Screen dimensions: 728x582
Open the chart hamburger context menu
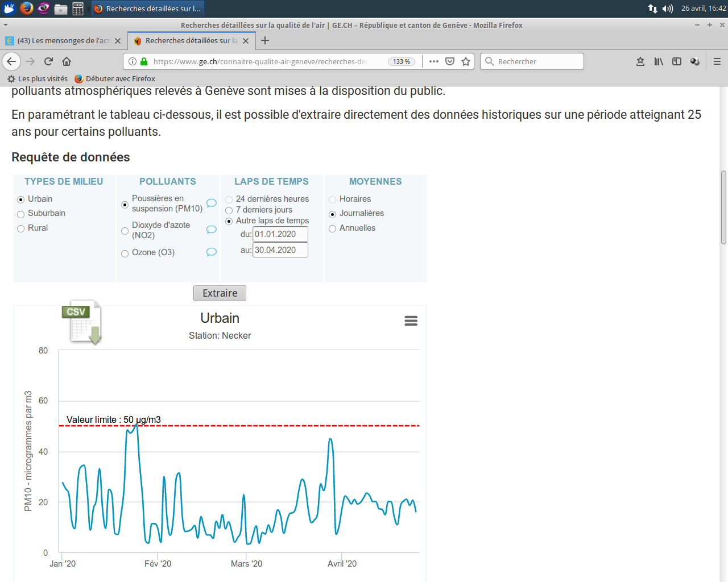[x=411, y=321]
